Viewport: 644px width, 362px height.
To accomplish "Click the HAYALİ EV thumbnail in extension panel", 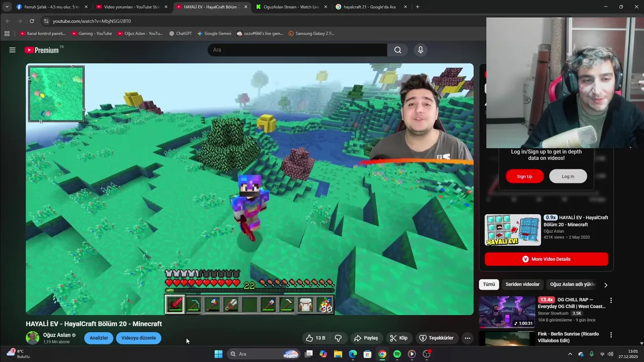I will (513, 230).
